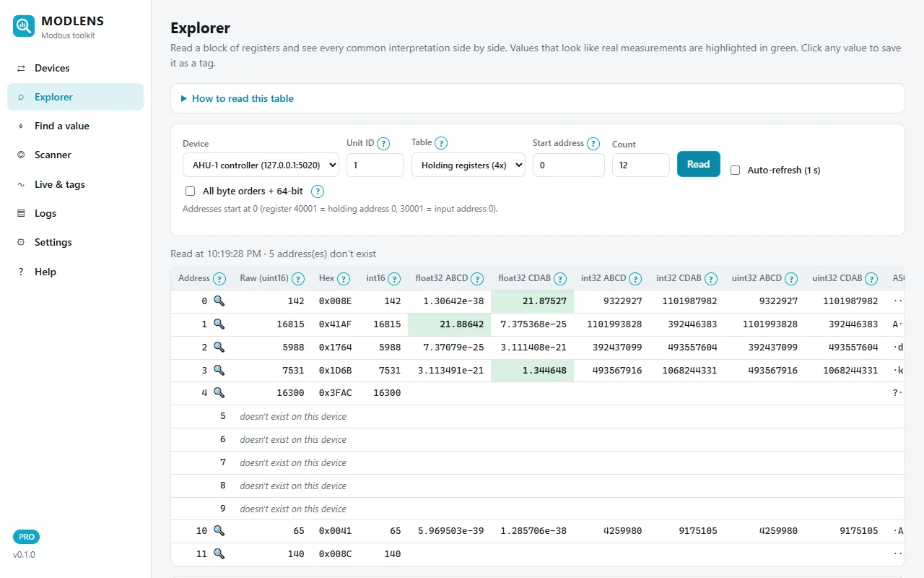Viewport: 924px width, 578px height.
Task: Click the MODLENS logo icon
Action: coord(24,27)
